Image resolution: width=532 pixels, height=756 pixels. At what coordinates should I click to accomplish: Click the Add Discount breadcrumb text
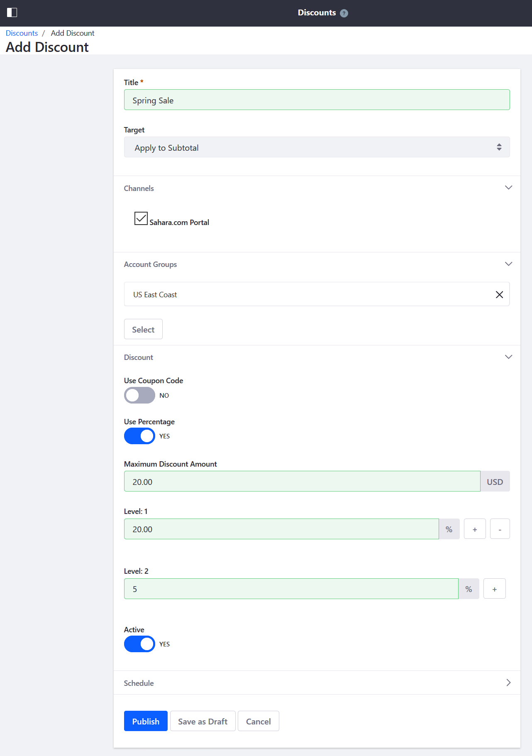tap(73, 33)
